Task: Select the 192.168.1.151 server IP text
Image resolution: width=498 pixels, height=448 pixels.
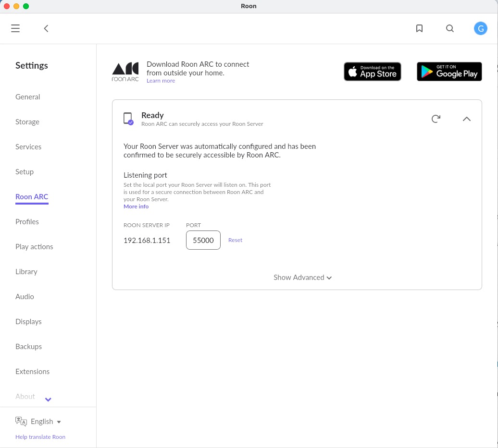Action: coord(147,241)
